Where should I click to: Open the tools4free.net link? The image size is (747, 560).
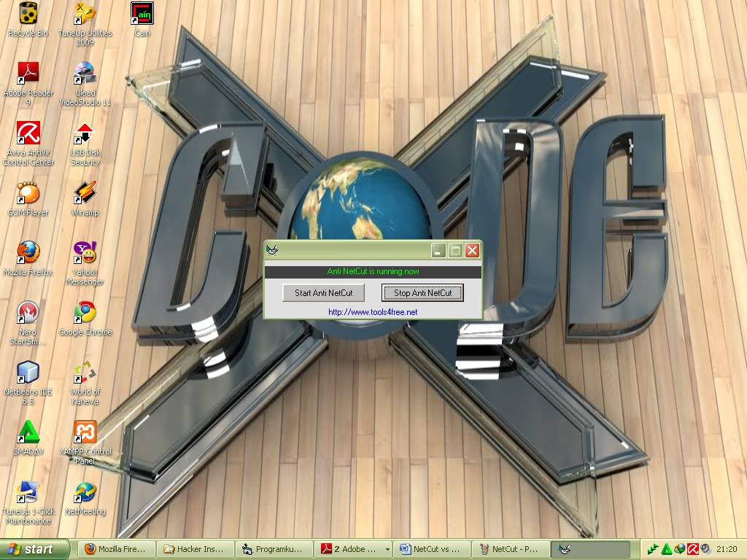[x=373, y=312]
